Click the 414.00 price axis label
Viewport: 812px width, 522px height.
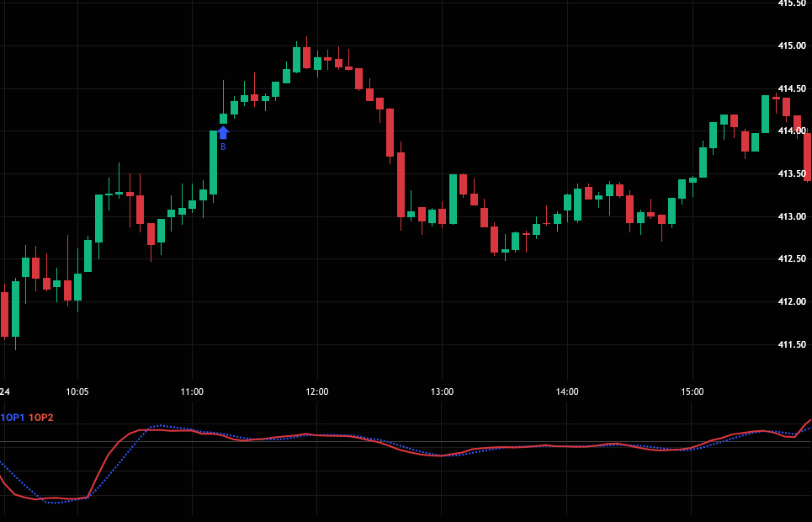point(791,131)
